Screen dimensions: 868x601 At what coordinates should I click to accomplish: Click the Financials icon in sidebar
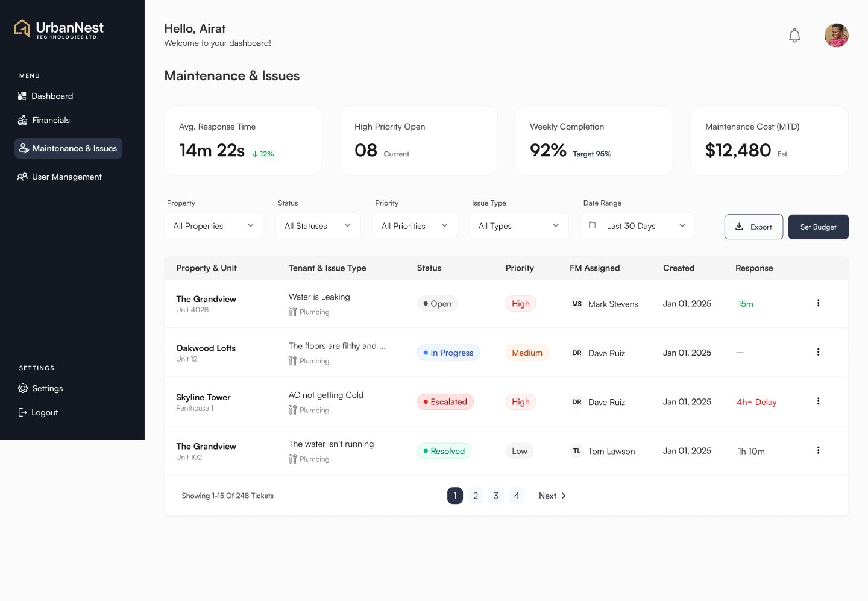click(x=22, y=120)
